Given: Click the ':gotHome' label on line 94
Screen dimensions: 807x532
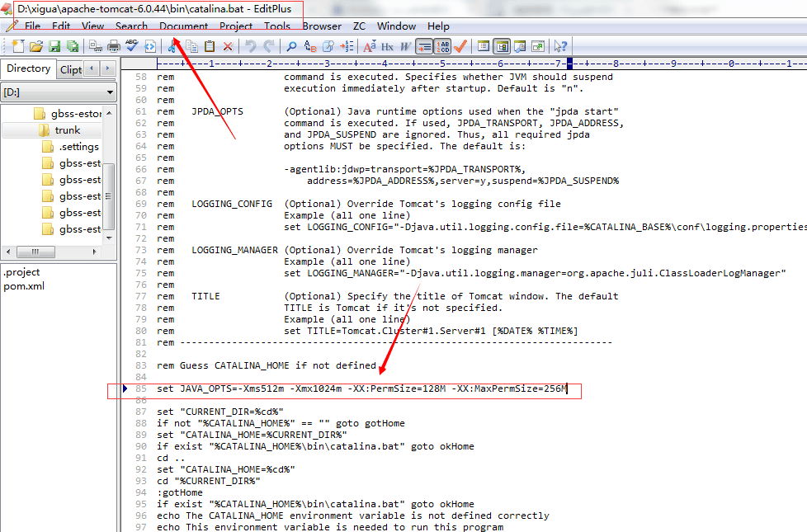Looking at the screenshot, I should (x=180, y=493).
